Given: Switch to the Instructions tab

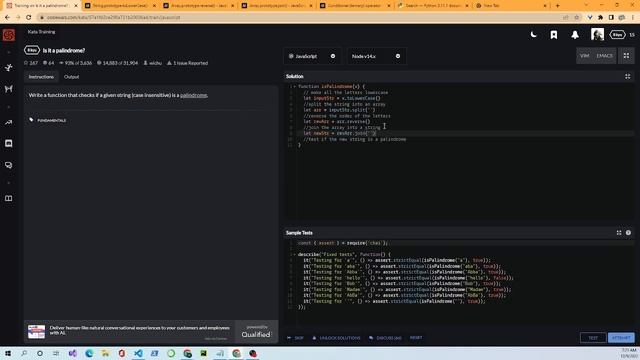Looking at the screenshot, I should point(41,77).
